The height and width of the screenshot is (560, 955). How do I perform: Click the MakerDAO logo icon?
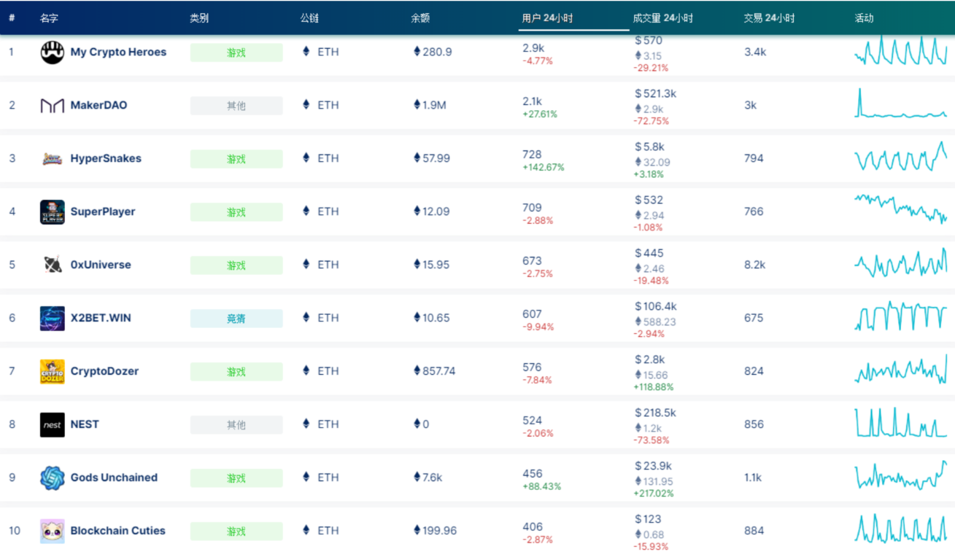point(53,106)
